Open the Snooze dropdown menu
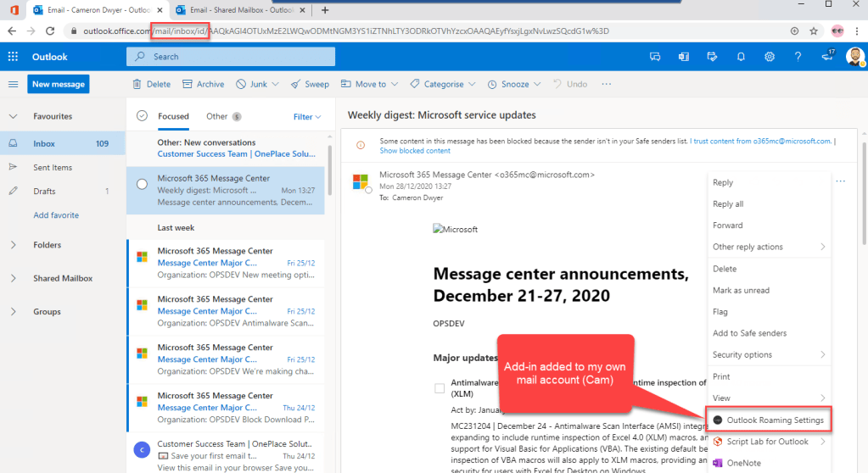The width and height of the screenshot is (868, 473). (514, 85)
